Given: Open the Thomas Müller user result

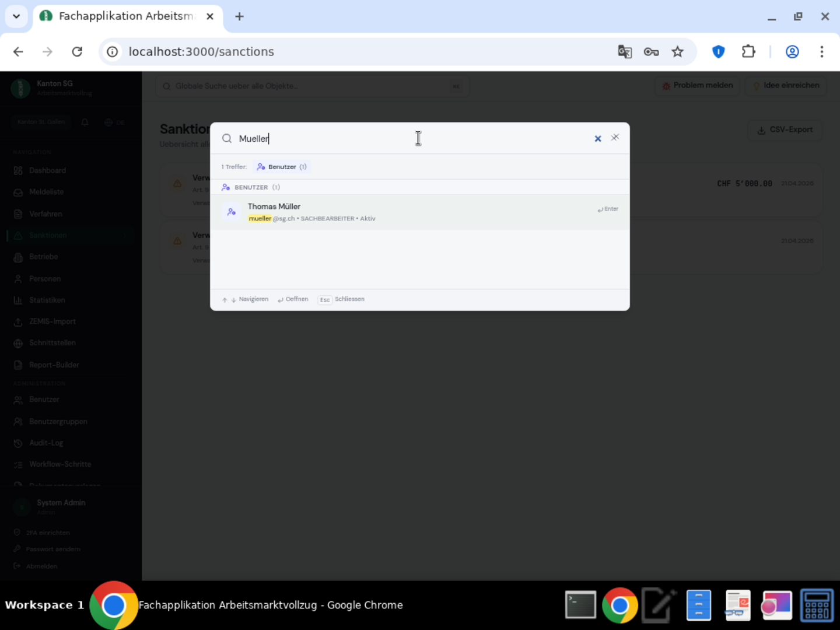Looking at the screenshot, I should click(419, 212).
